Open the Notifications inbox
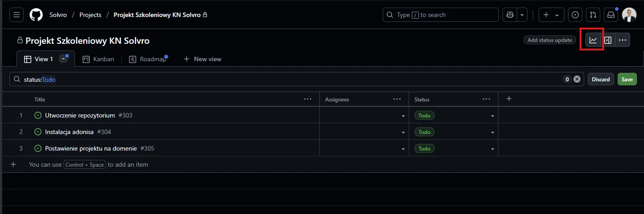This screenshot has height=214, width=644. (610, 15)
